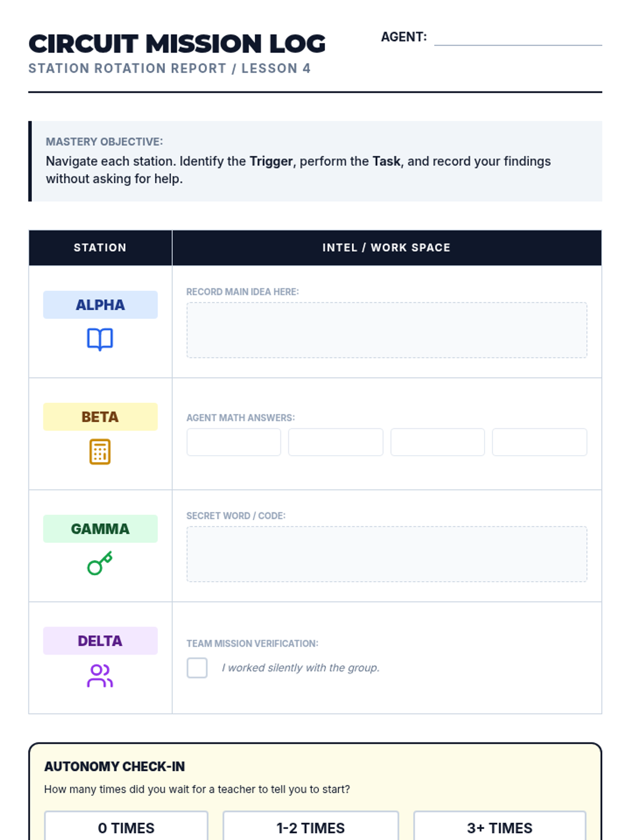Select the 0 TIMES option
This screenshot has width=630, height=840.
click(126, 827)
